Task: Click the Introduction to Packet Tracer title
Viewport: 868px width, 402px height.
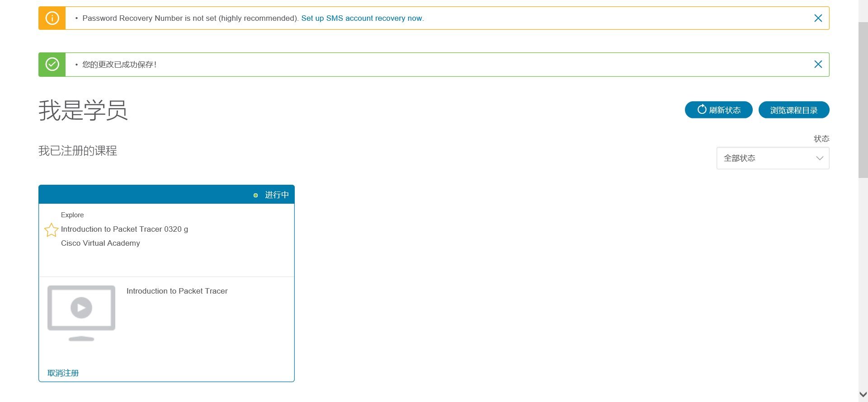Action: coord(177,291)
